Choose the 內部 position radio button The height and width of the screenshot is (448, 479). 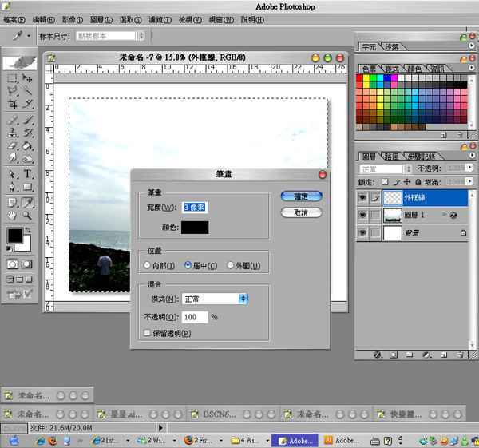[x=146, y=264]
